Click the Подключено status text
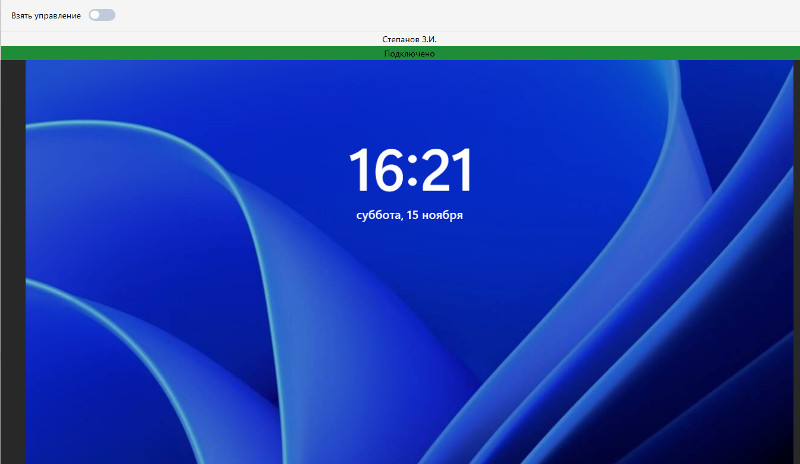Viewport: 800px width, 464px height. pyautogui.click(x=409, y=54)
